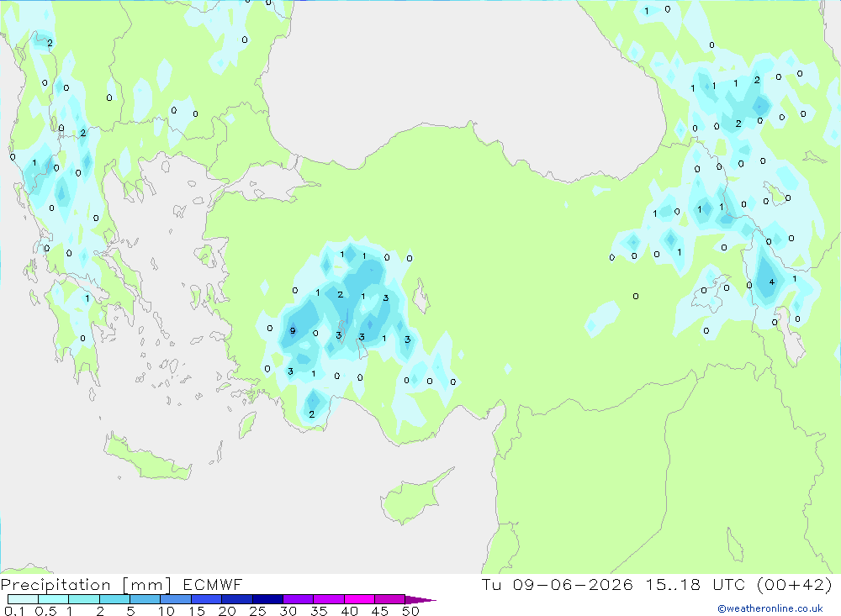The height and width of the screenshot is (616, 841).
Task: Select the 5–10 mm legend swatch
Action: 145,599
